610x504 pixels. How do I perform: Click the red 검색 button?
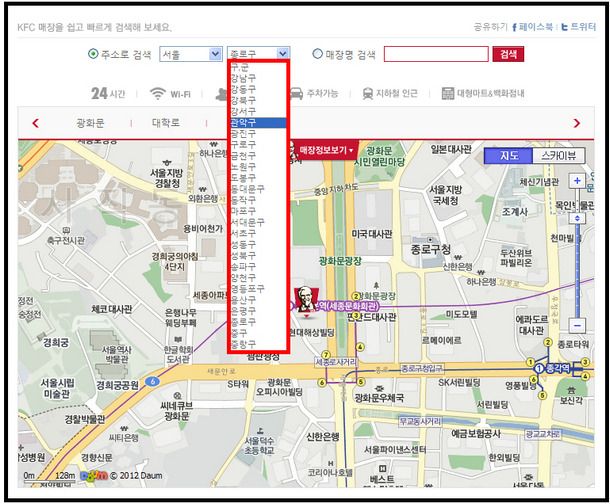coord(508,54)
